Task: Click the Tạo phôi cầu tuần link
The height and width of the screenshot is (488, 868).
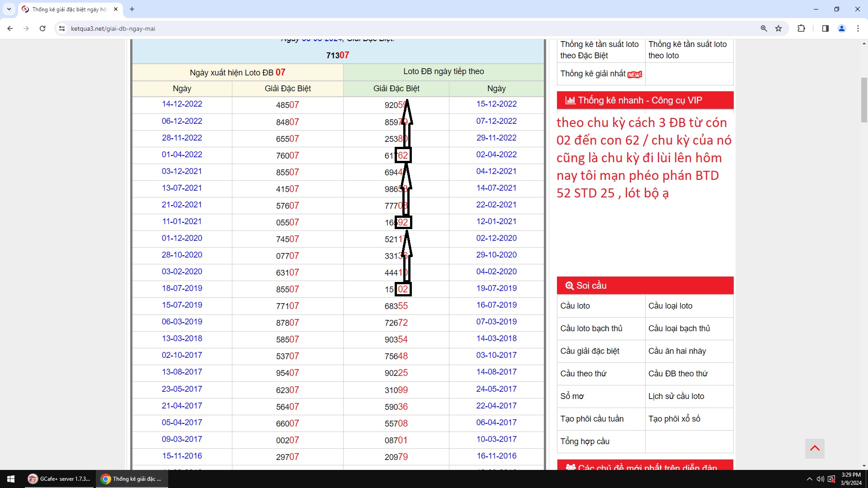Action: coord(592,419)
